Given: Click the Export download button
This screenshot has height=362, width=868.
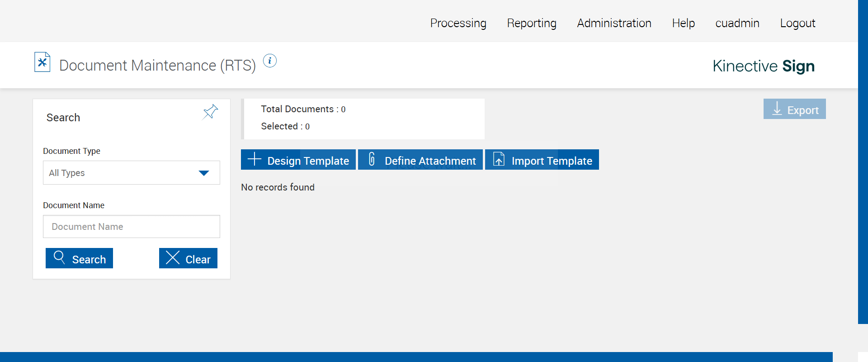Looking at the screenshot, I should [x=794, y=109].
